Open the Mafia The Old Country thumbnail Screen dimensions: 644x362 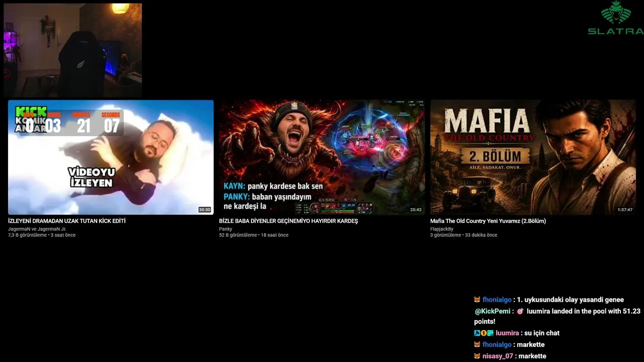(x=533, y=157)
